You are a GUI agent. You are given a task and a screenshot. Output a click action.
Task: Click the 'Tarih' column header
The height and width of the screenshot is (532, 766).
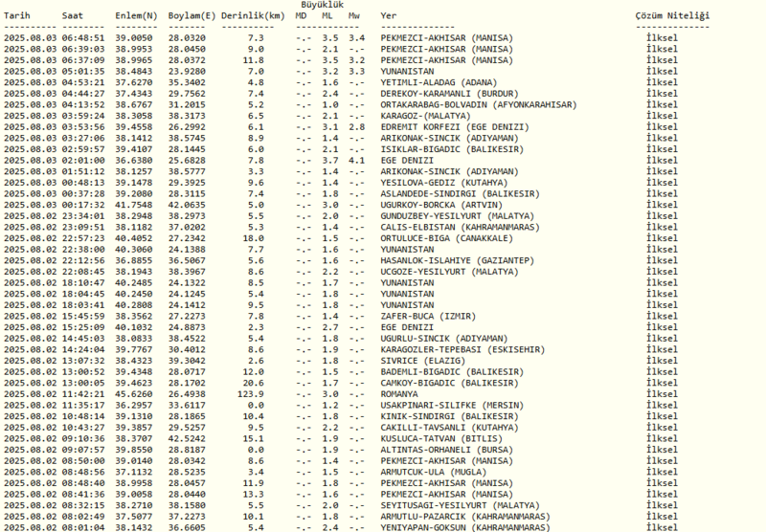16,15
